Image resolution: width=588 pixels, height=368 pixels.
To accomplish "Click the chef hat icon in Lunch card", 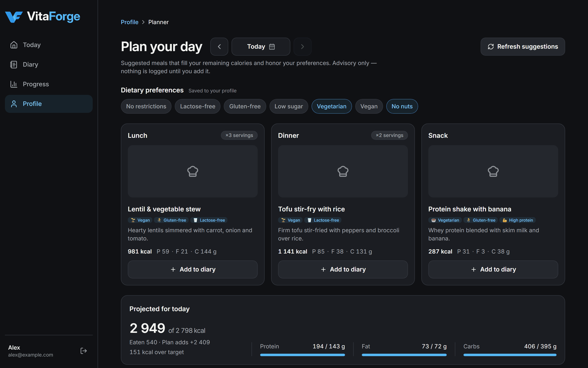I will pyautogui.click(x=193, y=171).
